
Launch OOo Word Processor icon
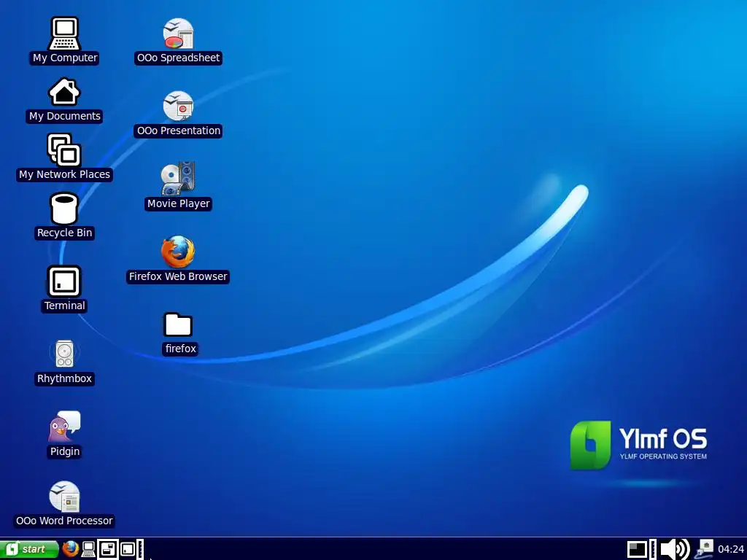(x=64, y=496)
